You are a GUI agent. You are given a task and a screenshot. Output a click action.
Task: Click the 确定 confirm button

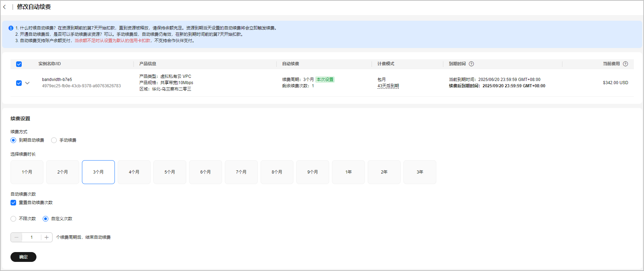point(23,257)
